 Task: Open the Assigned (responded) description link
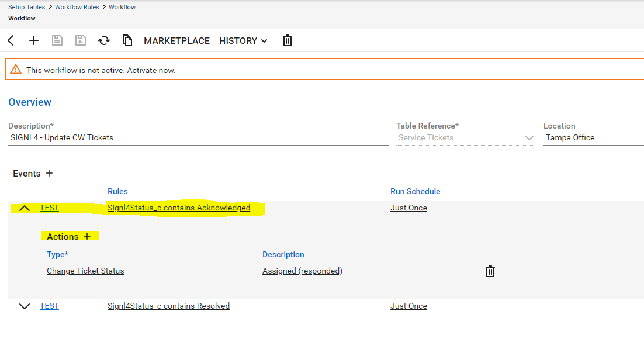[x=302, y=271]
